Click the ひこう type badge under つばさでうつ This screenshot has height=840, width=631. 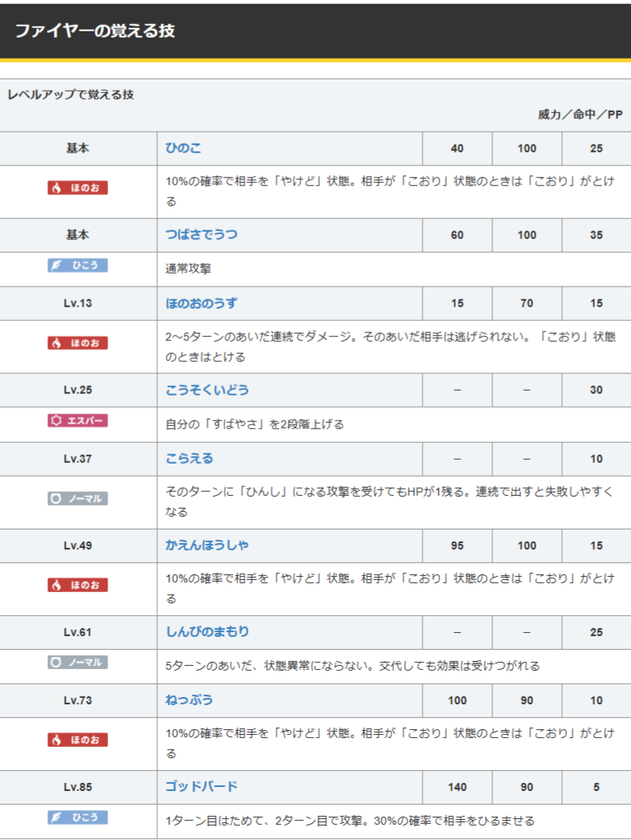77,266
